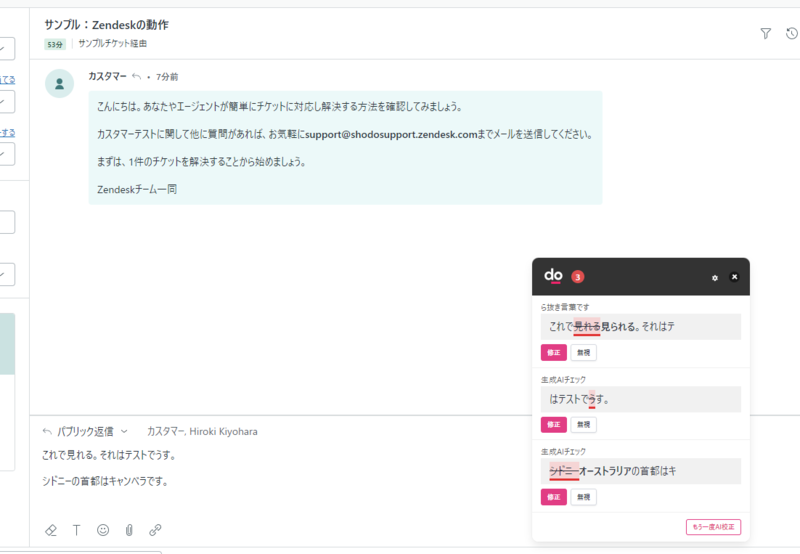Click the support@shodosupport.zendesk.com email text
Viewport: 800px width, 554px height.
click(391, 135)
